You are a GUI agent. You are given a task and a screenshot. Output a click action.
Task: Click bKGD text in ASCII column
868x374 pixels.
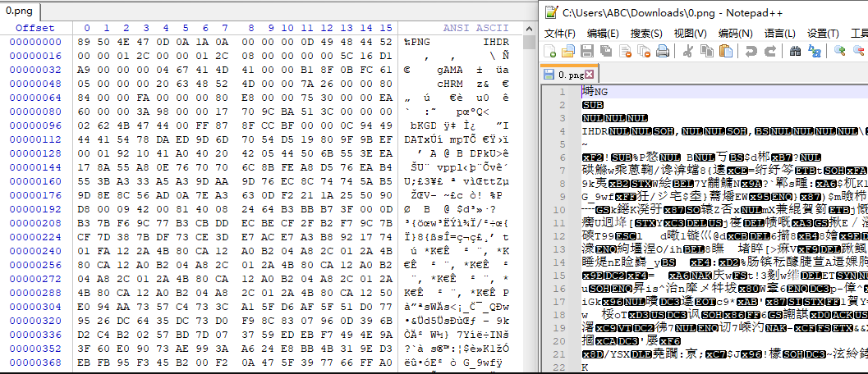click(x=423, y=125)
